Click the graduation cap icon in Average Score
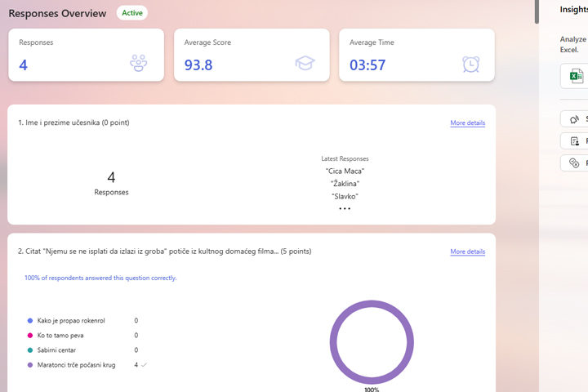588x392 pixels. coord(305,63)
